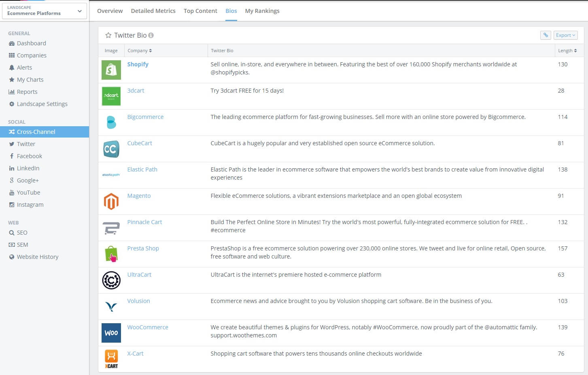Viewport: 588px width, 375px height.
Task: Click length value 157 for Presta Shop
Action: point(563,248)
